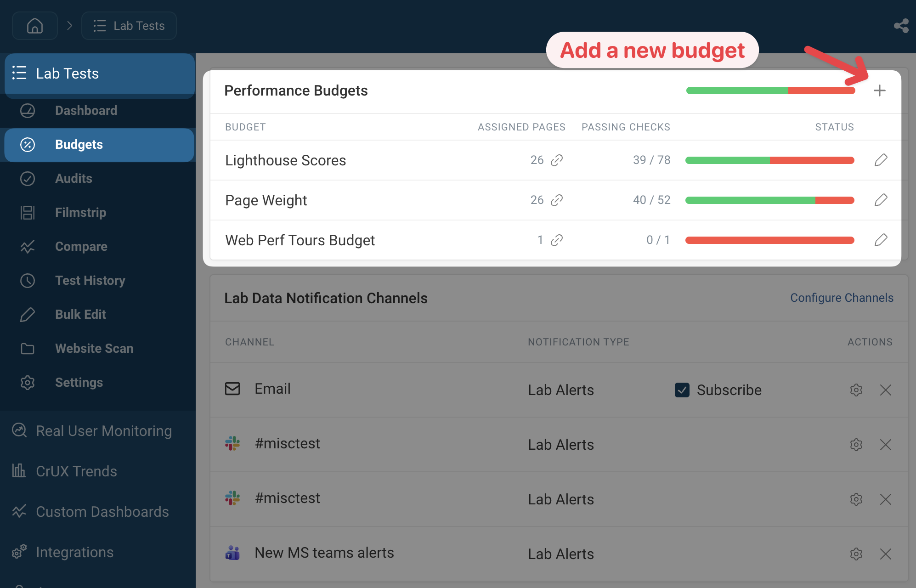Viewport: 916px width, 588px height.
Task: Click the share icon top right
Action: [x=901, y=26]
